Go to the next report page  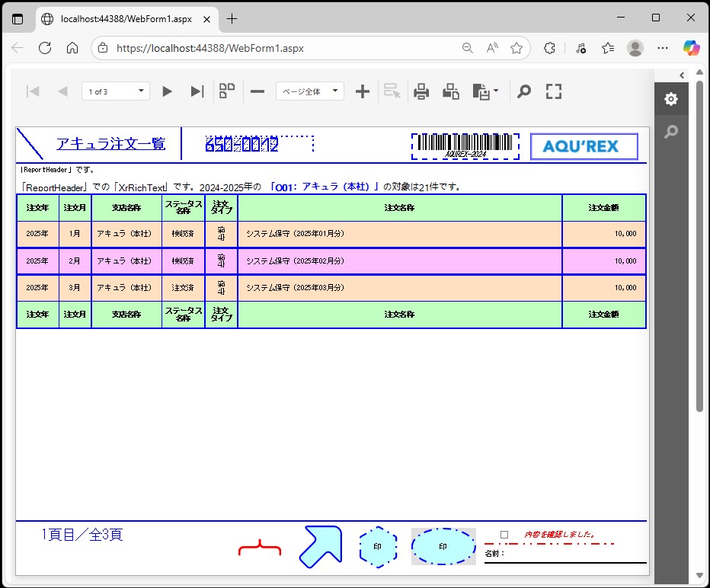tap(168, 91)
